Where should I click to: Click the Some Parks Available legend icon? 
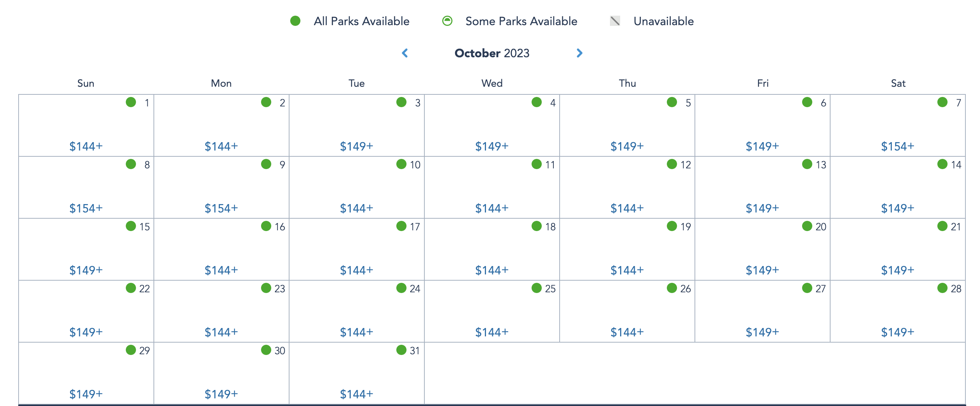pos(447,21)
